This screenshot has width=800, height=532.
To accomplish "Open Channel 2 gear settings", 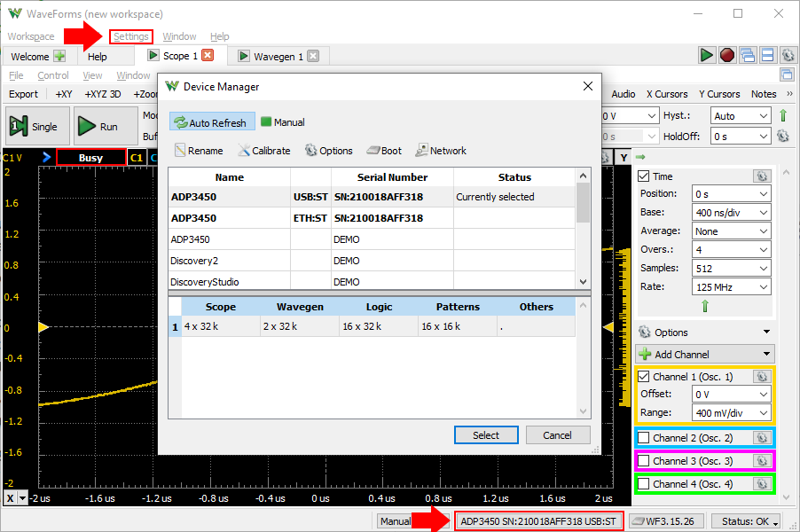I will point(762,438).
